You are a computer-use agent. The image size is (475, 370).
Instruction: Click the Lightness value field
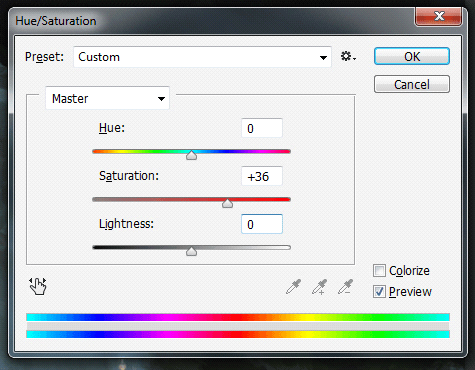[262, 224]
